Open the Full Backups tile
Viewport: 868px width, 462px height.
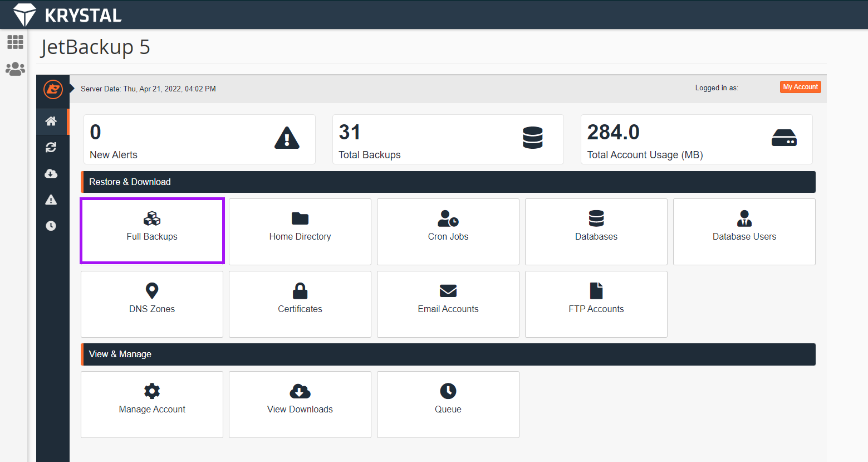[x=152, y=231]
